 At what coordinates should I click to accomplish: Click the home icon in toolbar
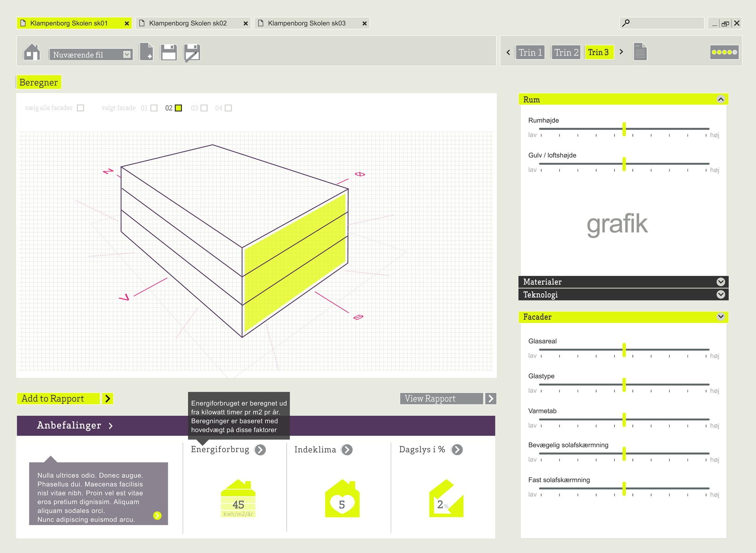[32, 52]
